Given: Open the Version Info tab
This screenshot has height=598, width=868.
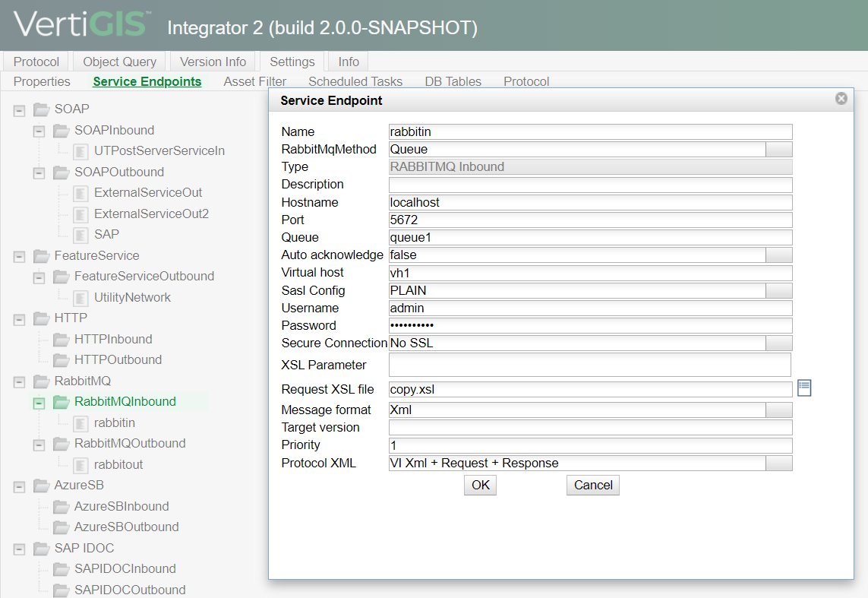Looking at the screenshot, I should click(x=213, y=62).
